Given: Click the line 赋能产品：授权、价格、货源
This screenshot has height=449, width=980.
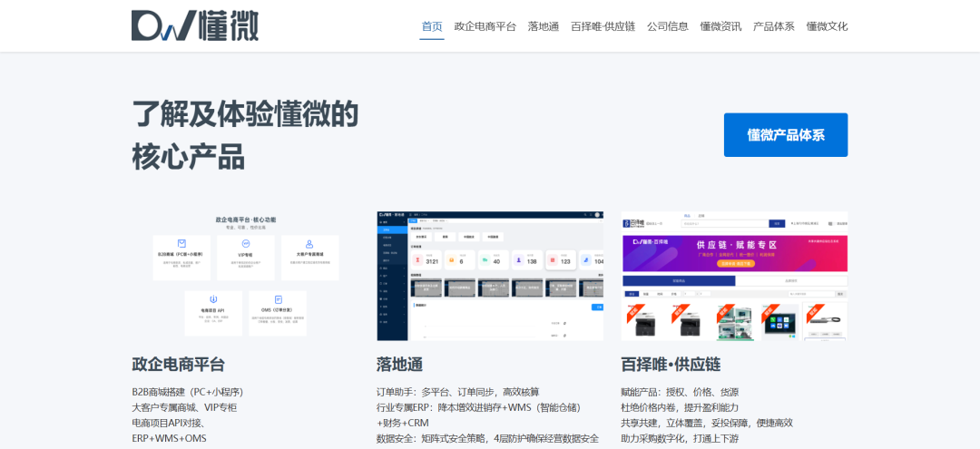Looking at the screenshot, I should (x=680, y=392).
